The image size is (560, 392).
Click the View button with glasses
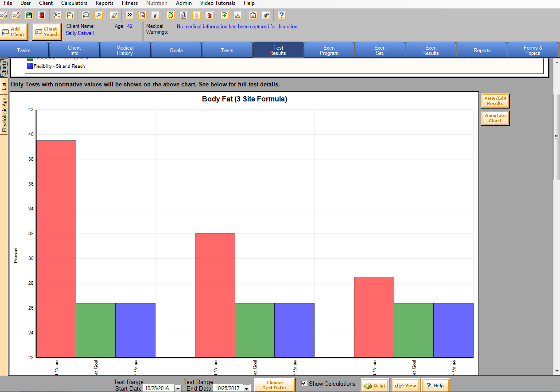click(x=405, y=385)
